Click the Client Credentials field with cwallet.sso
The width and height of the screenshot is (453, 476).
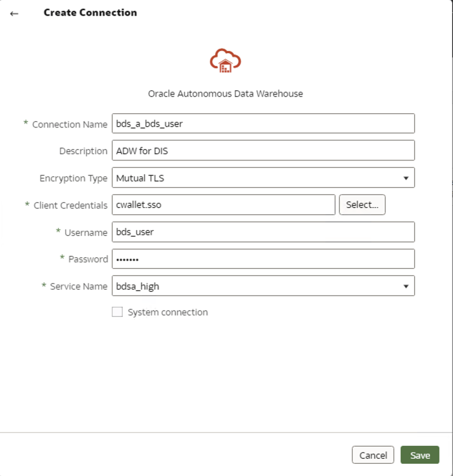click(x=224, y=204)
